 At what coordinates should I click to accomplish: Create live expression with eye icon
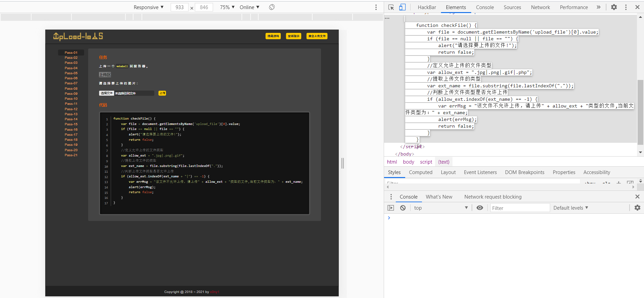click(480, 208)
